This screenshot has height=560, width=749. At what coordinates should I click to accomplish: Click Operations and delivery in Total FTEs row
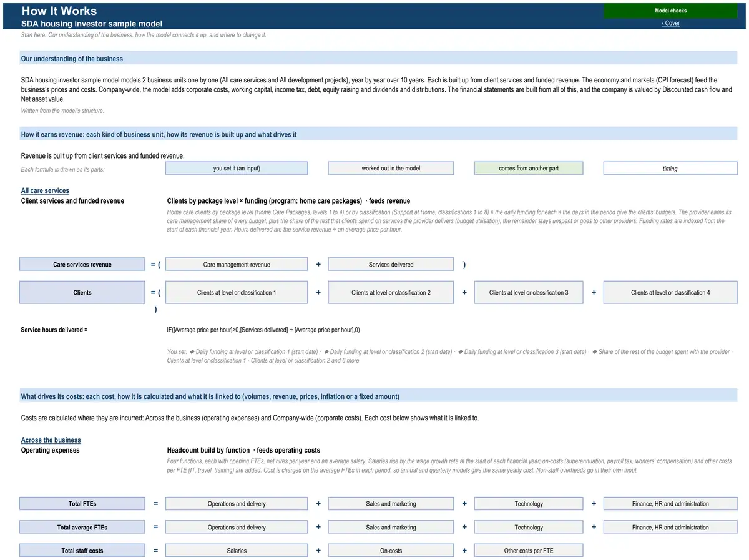pos(237,504)
